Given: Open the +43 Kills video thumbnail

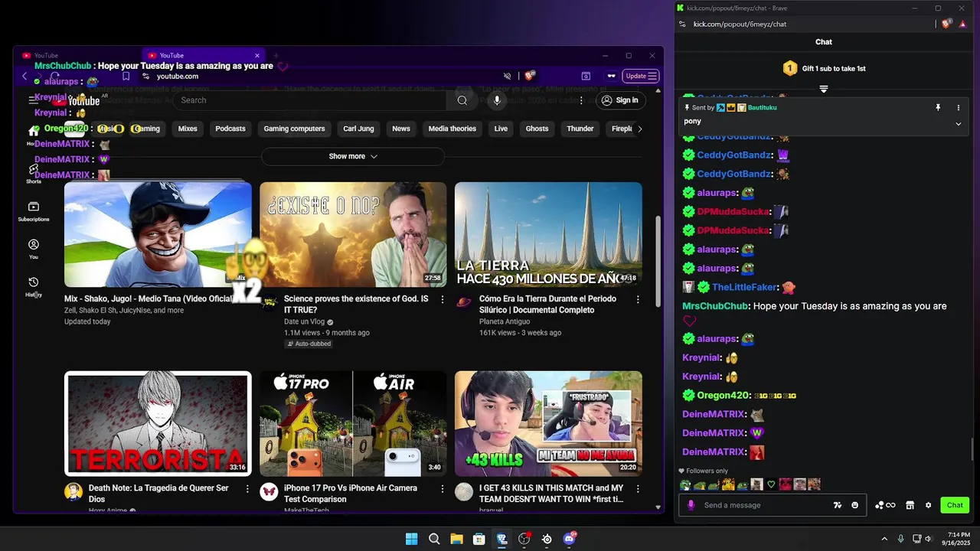Looking at the screenshot, I should point(548,423).
